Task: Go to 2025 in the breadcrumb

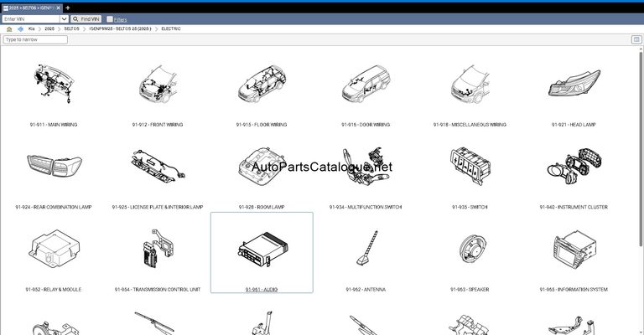Action: pos(49,29)
